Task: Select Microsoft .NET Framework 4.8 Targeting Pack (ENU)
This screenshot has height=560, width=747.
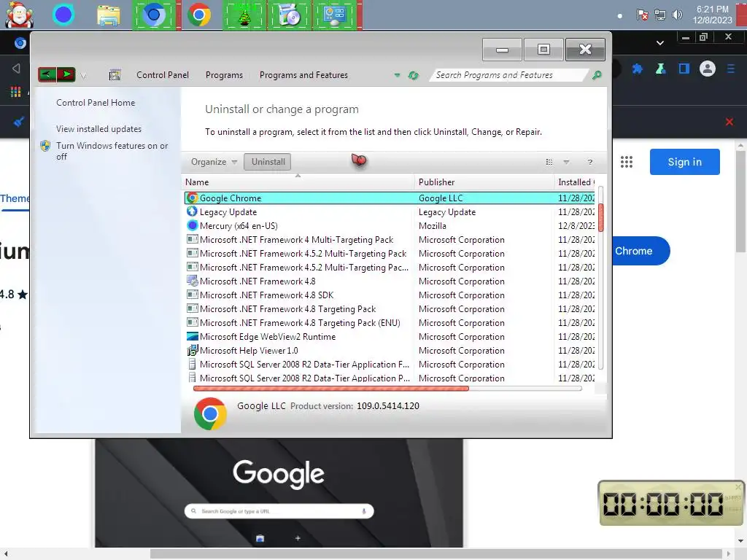Action: click(x=390, y=322)
